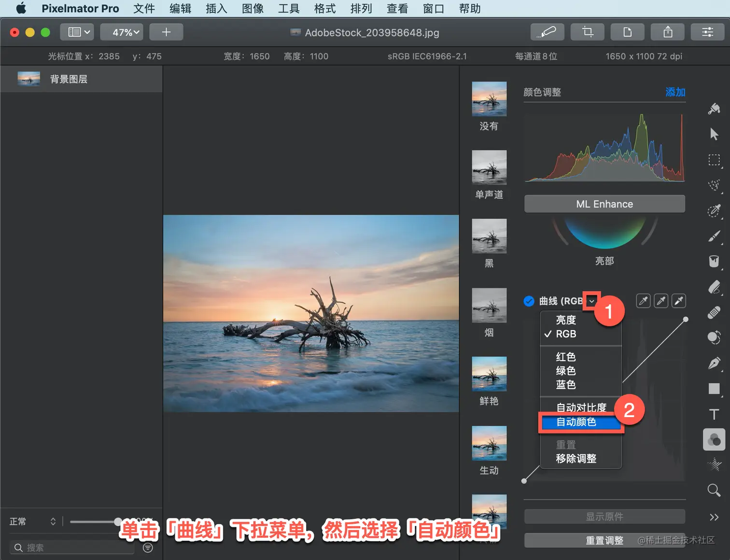
Task: Select the Effects star tool
Action: 714,465
